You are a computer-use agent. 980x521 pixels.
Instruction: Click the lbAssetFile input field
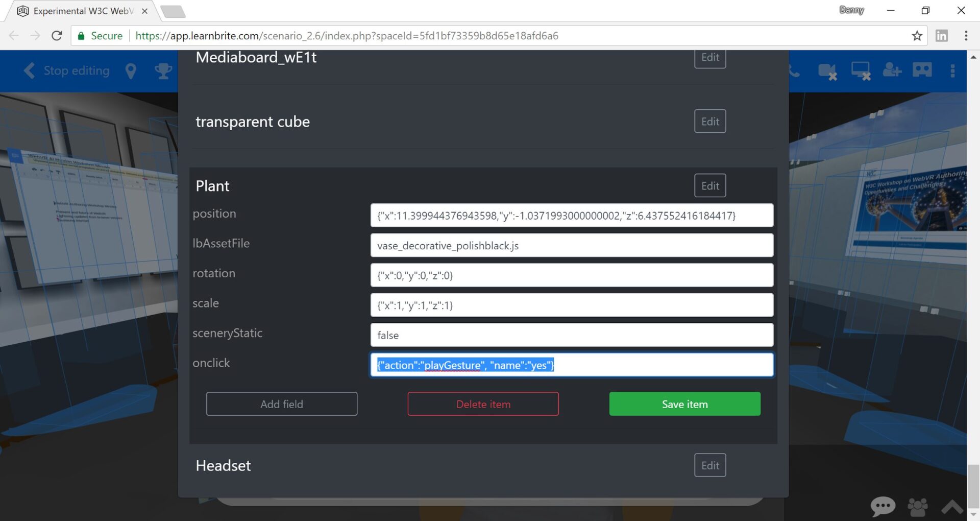tap(572, 246)
